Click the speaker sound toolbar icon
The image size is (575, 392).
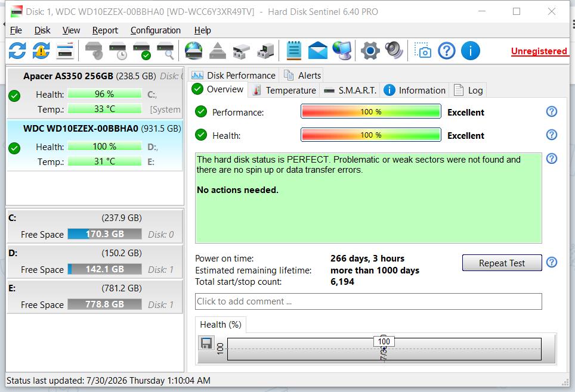(394, 51)
